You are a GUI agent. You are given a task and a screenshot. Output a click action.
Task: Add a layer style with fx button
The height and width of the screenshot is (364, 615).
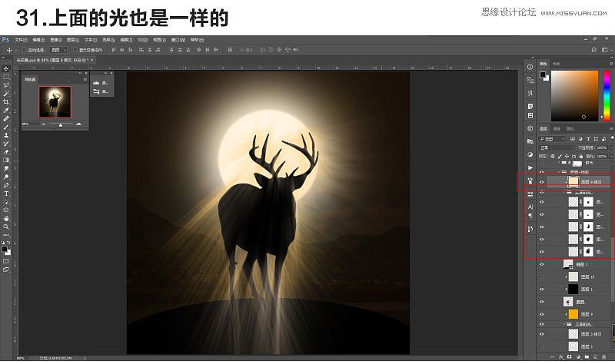pos(561,357)
